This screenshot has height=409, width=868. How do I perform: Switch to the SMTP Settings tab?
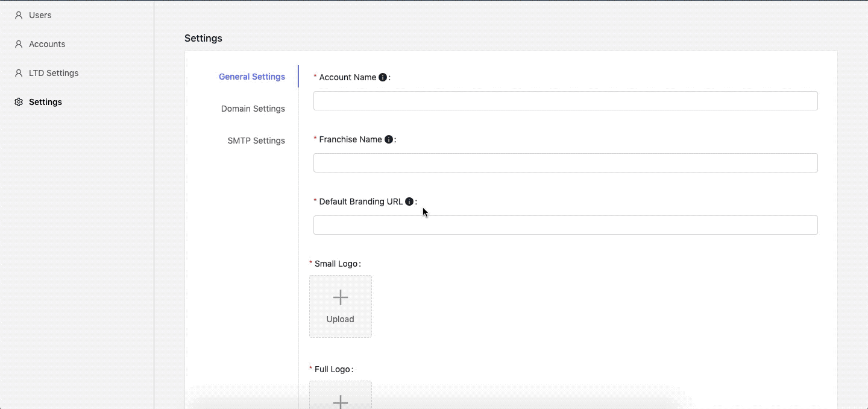(256, 141)
